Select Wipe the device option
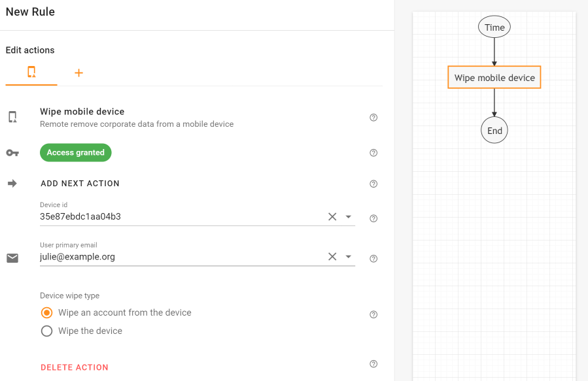Viewport: 588px width, 381px height. [47, 331]
